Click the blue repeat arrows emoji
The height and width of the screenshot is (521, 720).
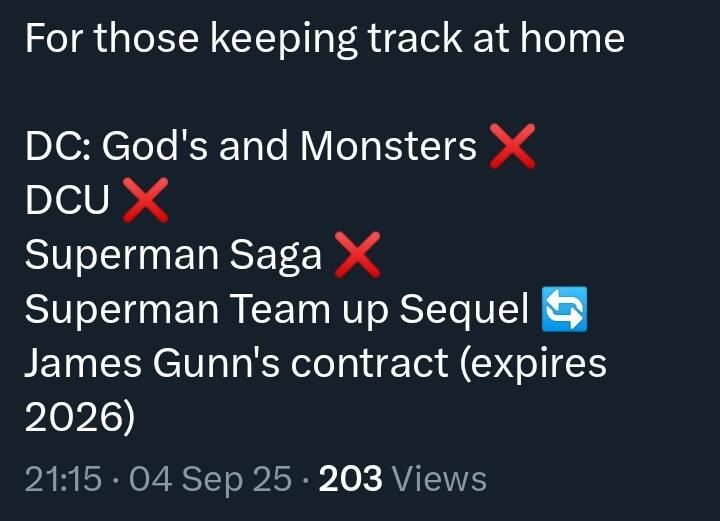pos(564,310)
